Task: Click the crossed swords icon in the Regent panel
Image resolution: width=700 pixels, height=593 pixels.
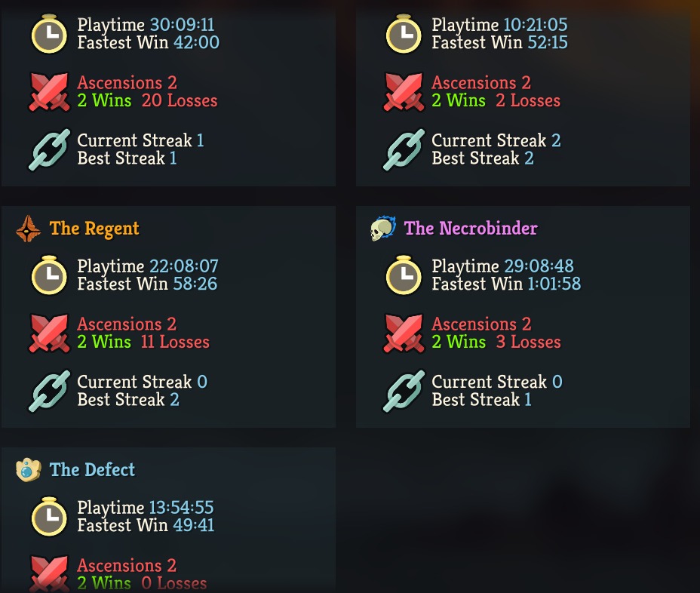Action: 49,333
